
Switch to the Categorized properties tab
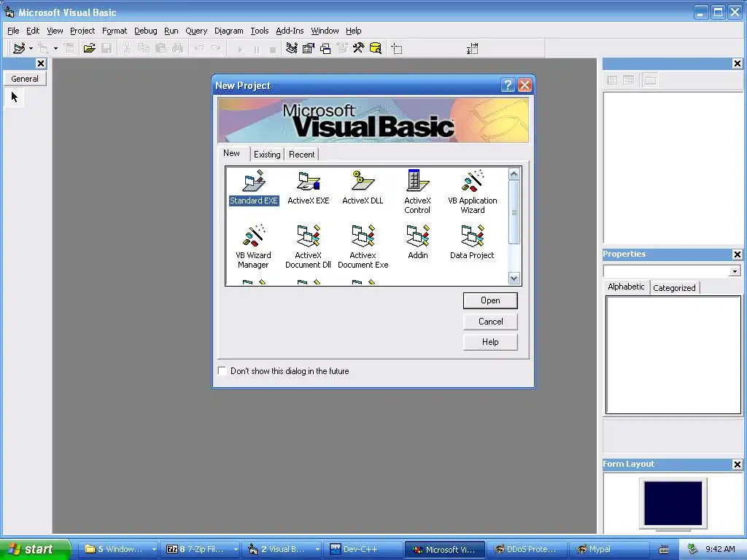pyautogui.click(x=674, y=287)
